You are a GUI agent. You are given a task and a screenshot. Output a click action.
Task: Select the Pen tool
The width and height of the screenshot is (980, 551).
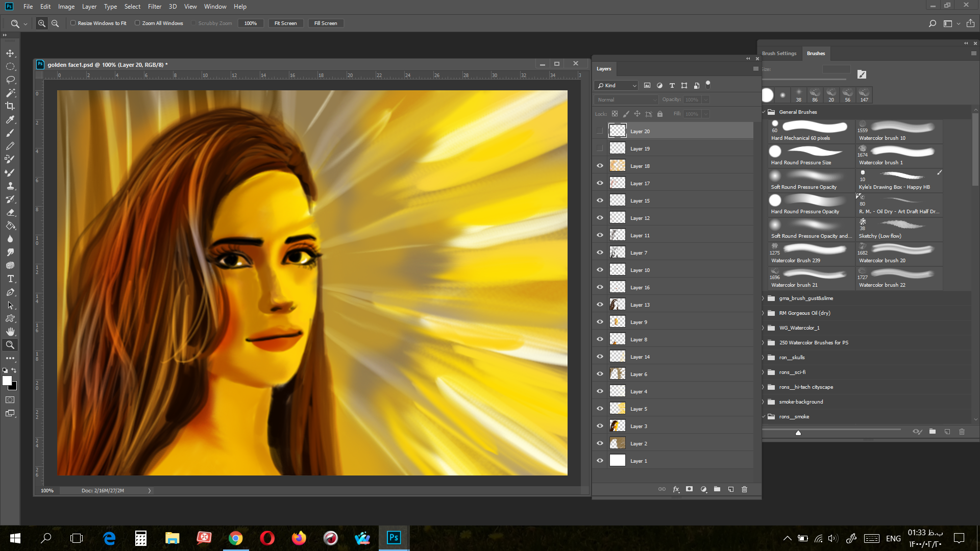(10, 292)
